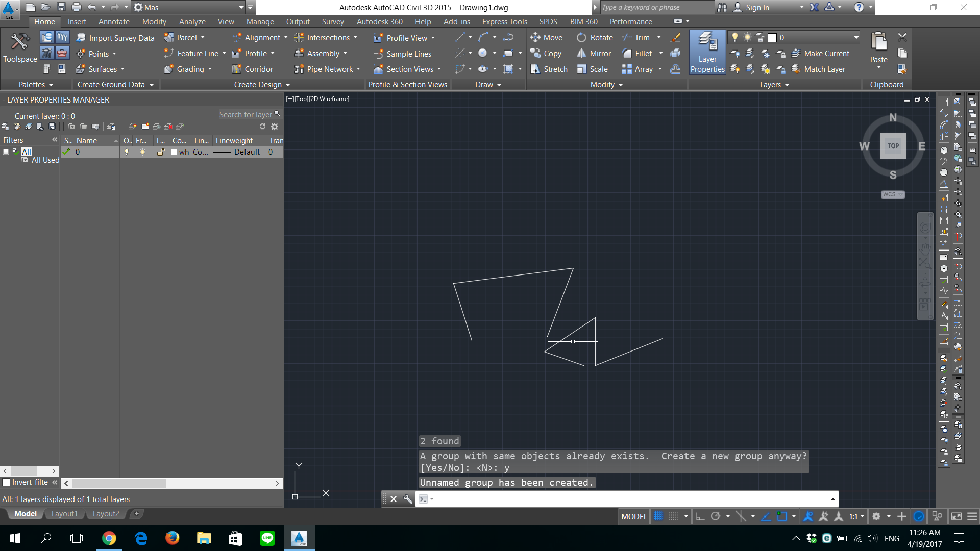Viewport: 980px width, 551px height.
Task: Switch to the Layout1 tab
Action: [x=64, y=514]
